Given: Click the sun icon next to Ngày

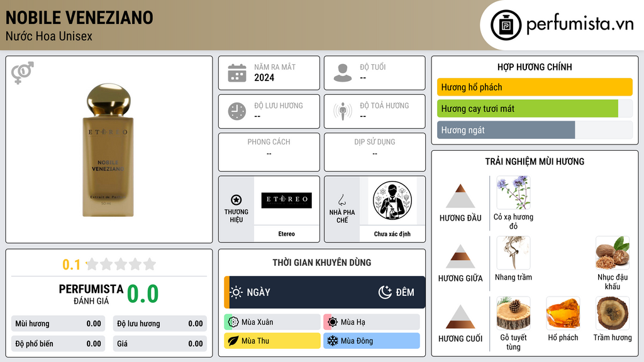Looking at the screenshot, I should pyautogui.click(x=236, y=292).
